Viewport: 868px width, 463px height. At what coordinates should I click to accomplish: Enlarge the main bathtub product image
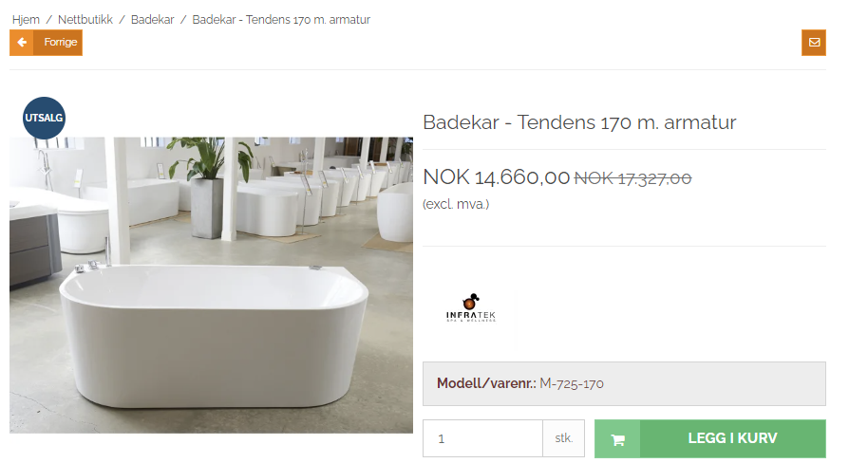pos(211,285)
